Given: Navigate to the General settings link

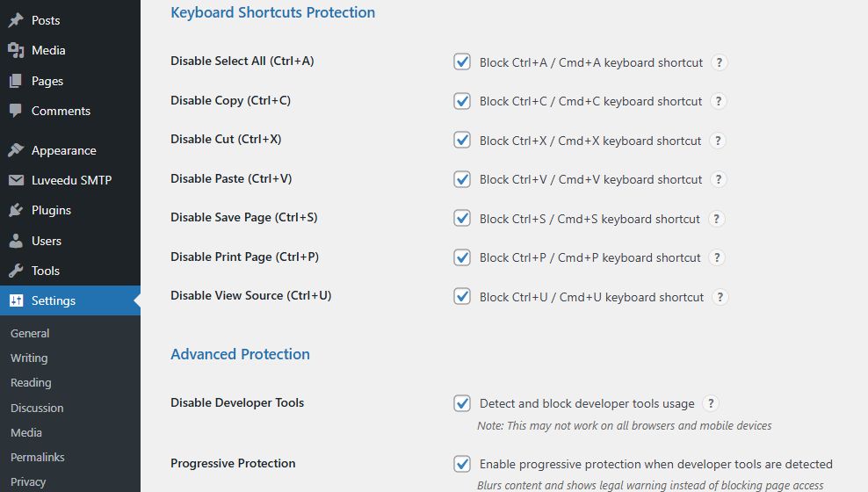Looking at the screenshot, I should click(x=30, y=333).
